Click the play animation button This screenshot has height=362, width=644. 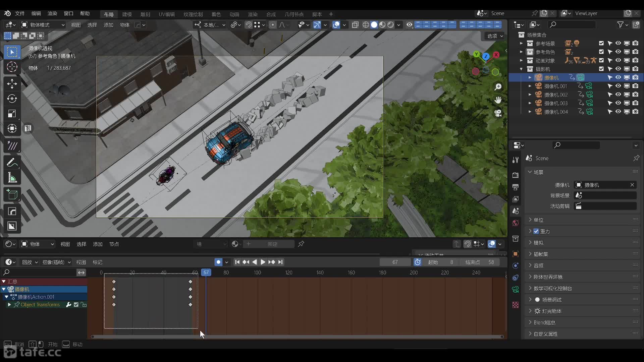263,262
